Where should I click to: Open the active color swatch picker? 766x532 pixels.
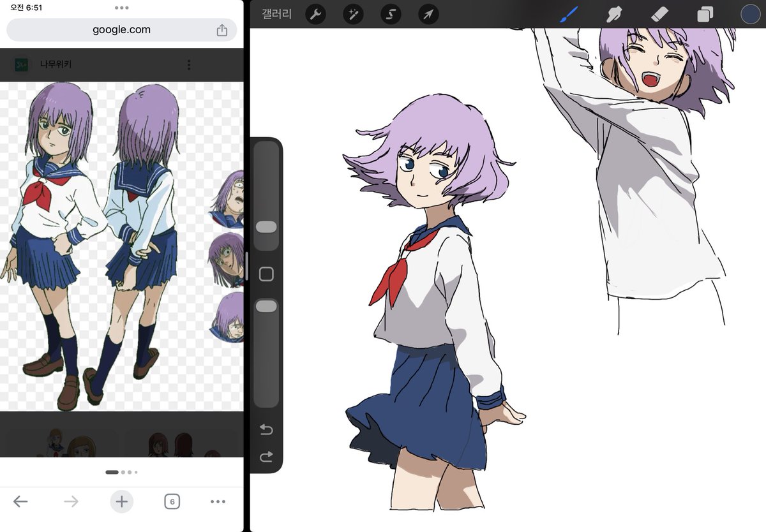point(751,14)
